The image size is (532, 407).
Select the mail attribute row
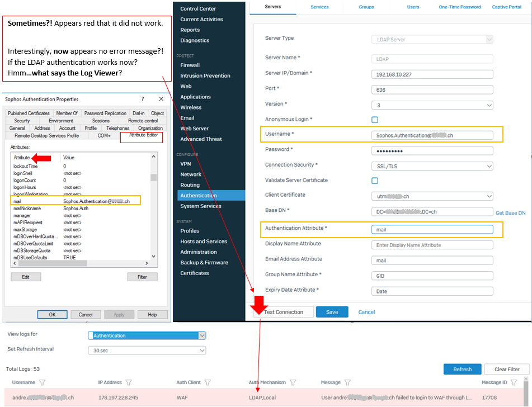[x=76, y=201]
